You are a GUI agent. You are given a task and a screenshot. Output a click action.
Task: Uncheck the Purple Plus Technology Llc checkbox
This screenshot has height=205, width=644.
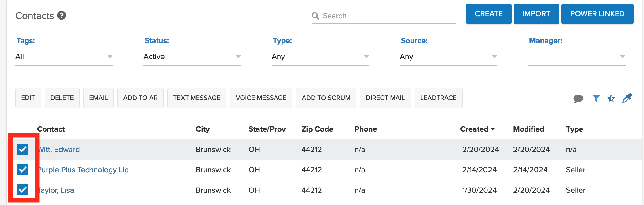click(23, 170)
